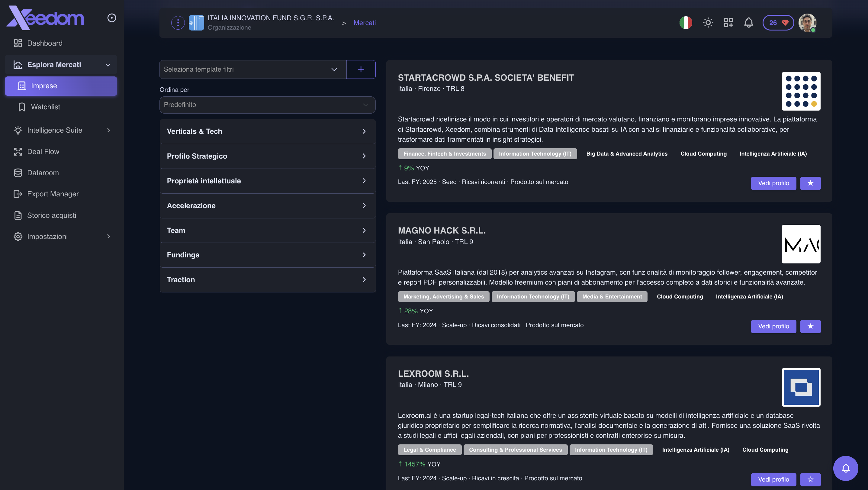This screenshot has height=490, width=868.
Task: Click the 1457% YOY growth value
Action: [419, 464]
